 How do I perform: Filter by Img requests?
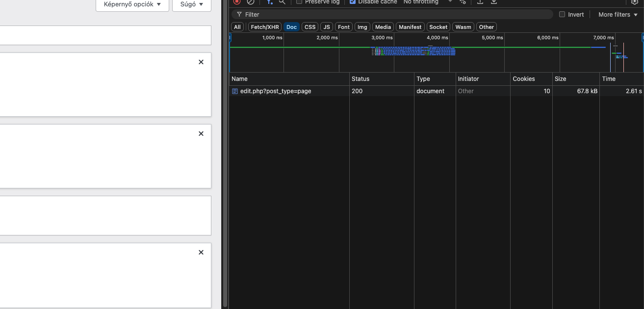(x=362, y=27)
